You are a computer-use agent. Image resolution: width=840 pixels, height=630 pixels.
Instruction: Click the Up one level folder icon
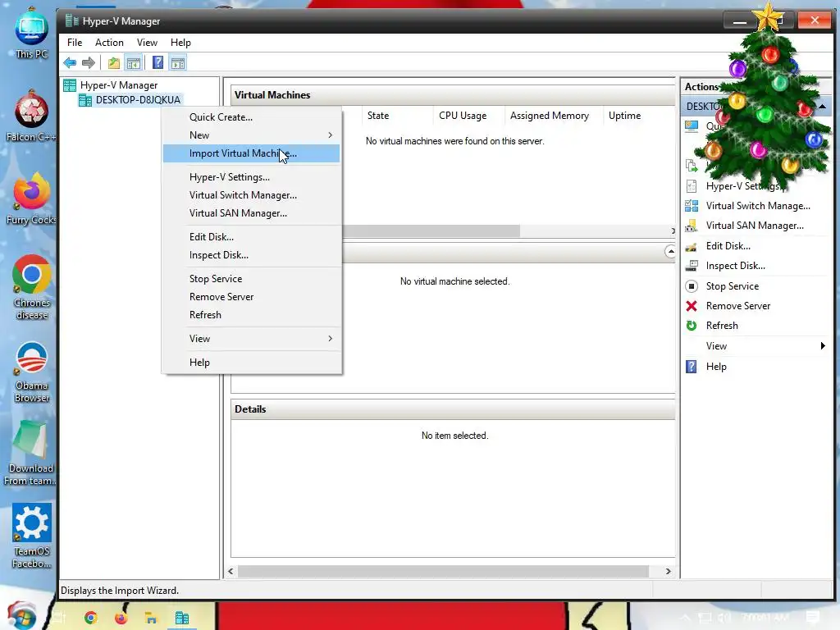pyautogui.click(x=113, y=63)
